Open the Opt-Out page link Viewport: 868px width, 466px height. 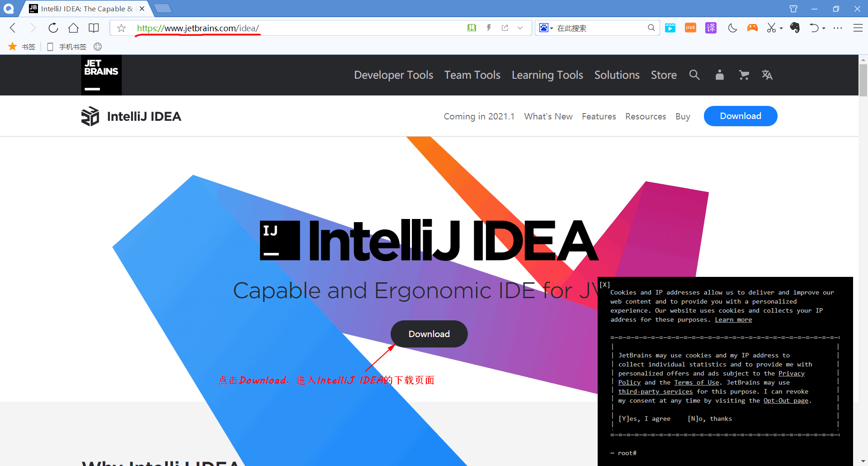coord(786,401)
